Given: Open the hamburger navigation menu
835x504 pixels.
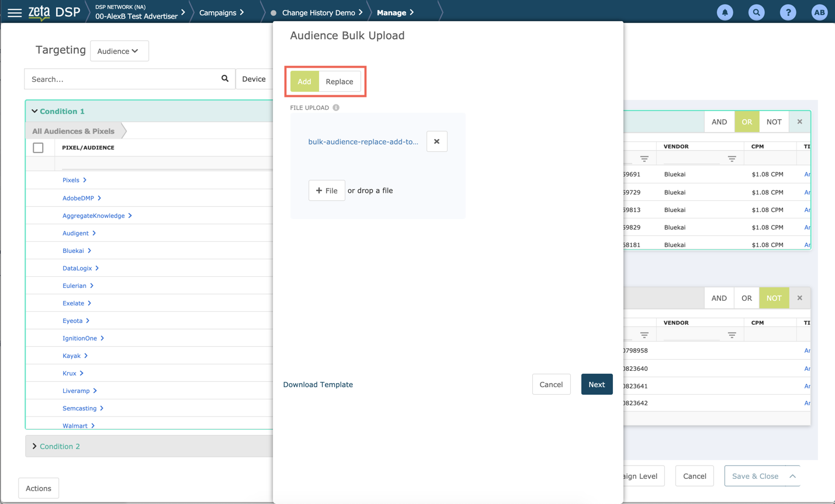Looking at the screenshot, I should 14,12.
